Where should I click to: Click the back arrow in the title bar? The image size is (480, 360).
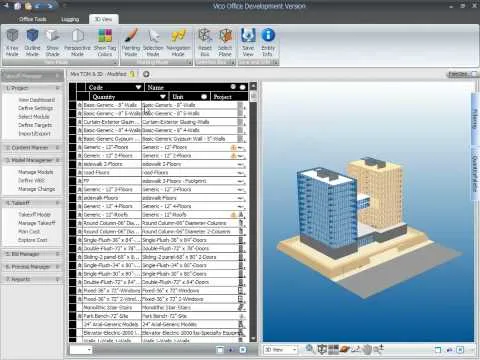point(6,6)
